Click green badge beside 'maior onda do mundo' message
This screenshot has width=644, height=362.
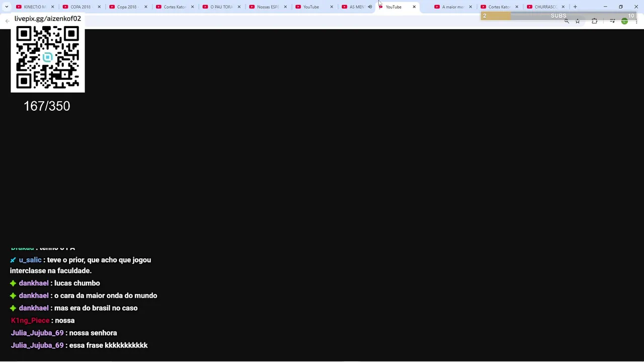point(13,296)
